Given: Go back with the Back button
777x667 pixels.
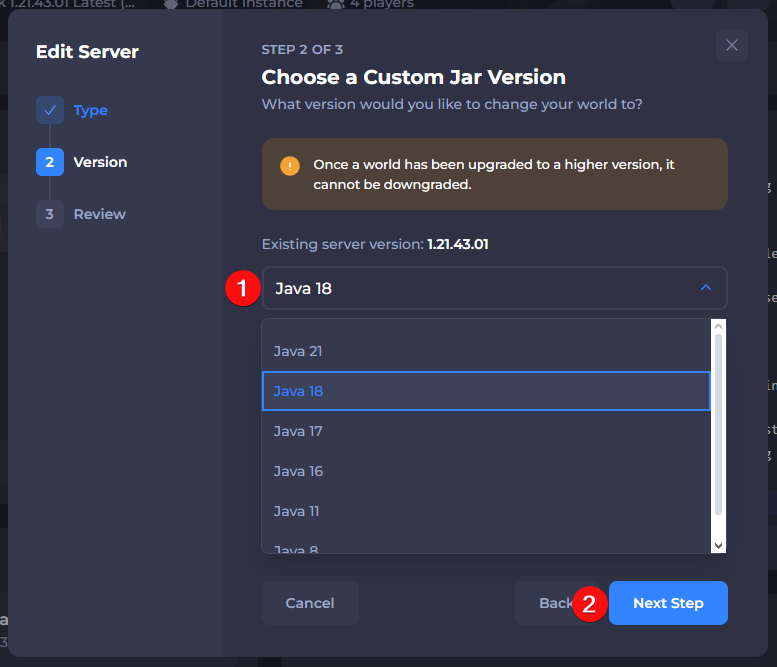Looking at the screenshot, I should [x=555, y=603].
